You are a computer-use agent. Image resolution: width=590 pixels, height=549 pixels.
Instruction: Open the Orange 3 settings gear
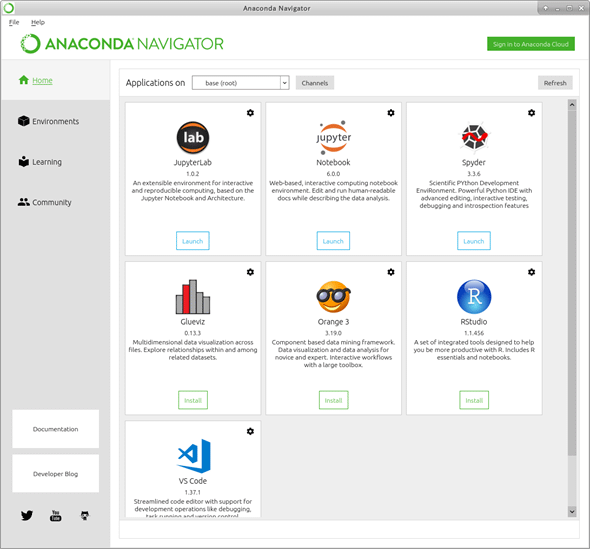391,272
